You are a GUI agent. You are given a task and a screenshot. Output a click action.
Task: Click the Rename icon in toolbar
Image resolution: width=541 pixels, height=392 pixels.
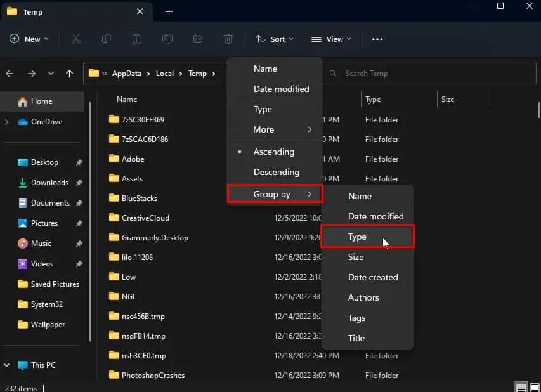pyautogui.click(x=167, y=39)
